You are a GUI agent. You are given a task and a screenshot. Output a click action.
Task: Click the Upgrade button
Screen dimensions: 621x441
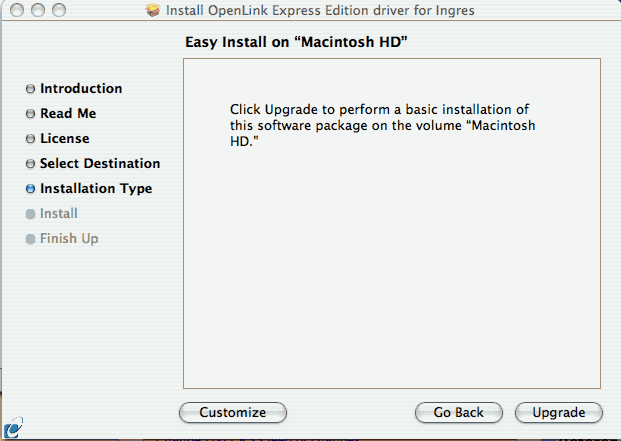[x=558, y=412]
